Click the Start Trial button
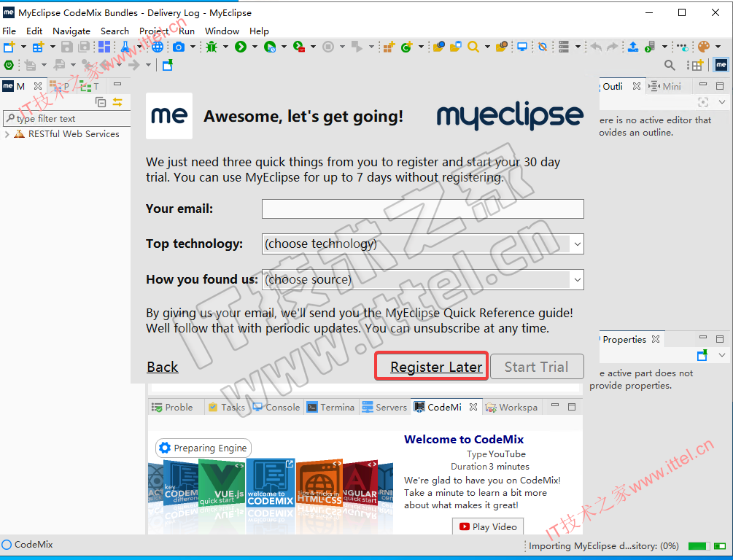 coord(537,367)
